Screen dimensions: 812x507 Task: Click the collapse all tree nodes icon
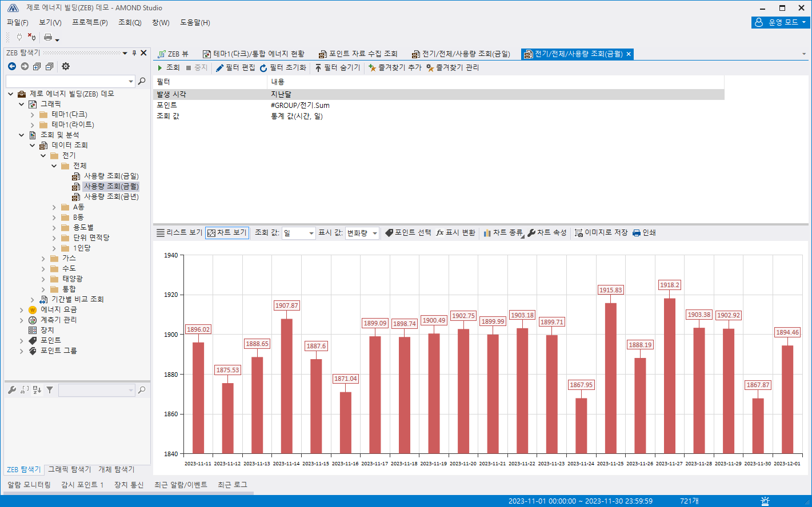point(49,66)
